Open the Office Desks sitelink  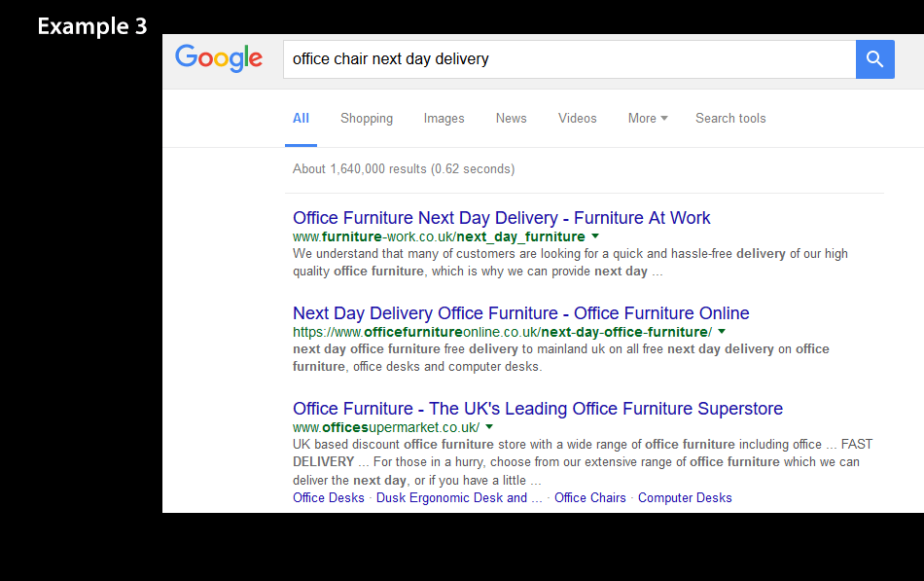point(328,498)
